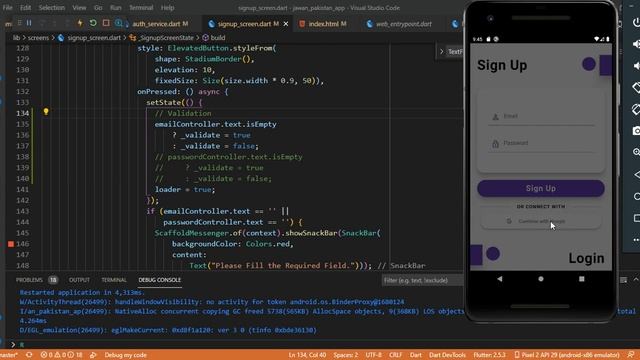Select the Debug Console tab
This screenshot has width=640, height=360.
(160, 280)
